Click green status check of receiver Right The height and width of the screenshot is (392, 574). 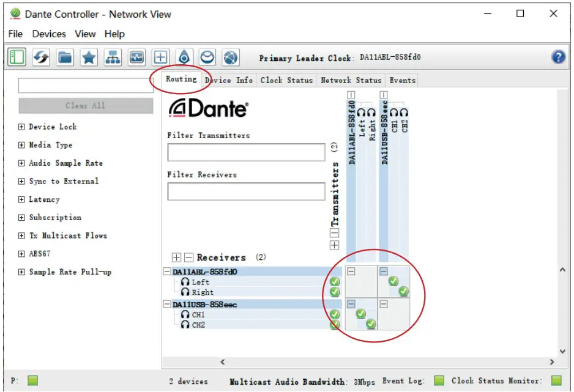point(335,292)
